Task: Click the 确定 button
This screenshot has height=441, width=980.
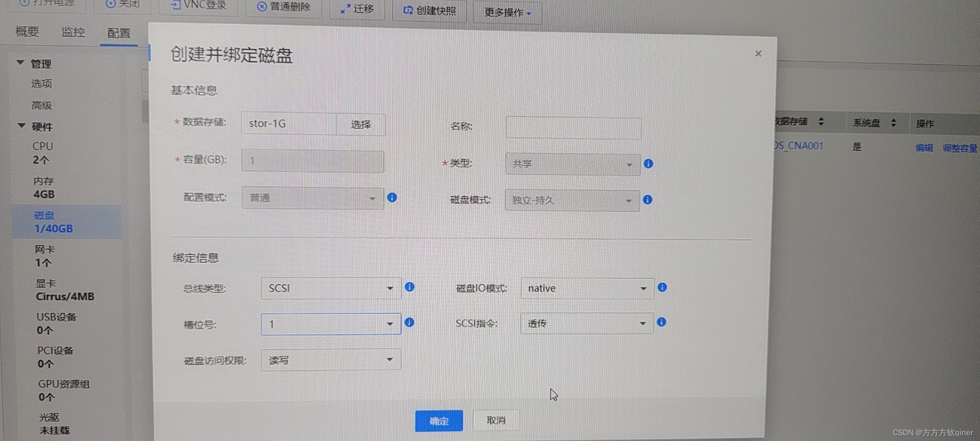Action: coord(439,421)
